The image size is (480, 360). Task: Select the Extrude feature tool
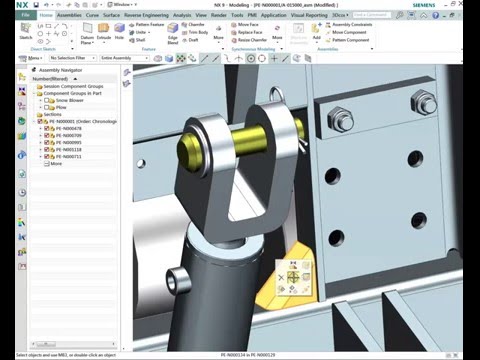(104, 32)
